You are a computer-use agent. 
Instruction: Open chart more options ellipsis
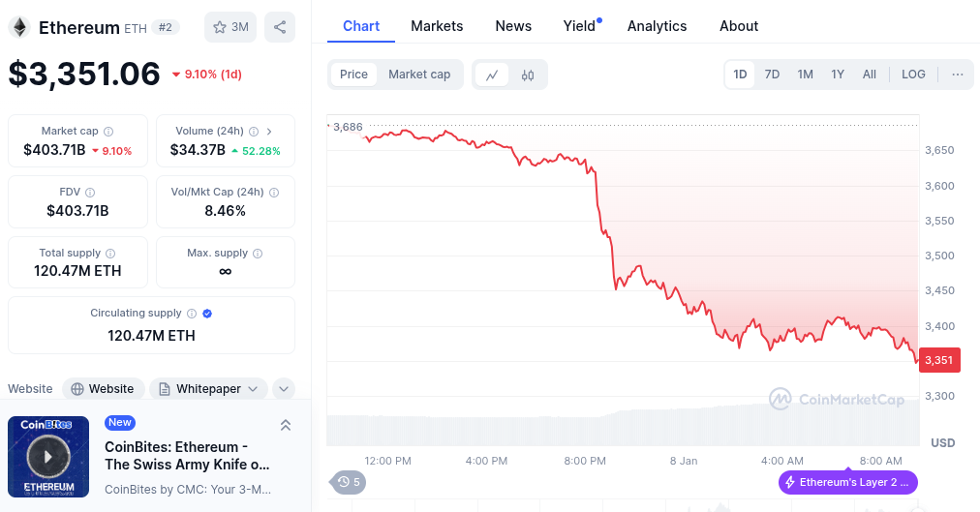click(x=957, y=75)
